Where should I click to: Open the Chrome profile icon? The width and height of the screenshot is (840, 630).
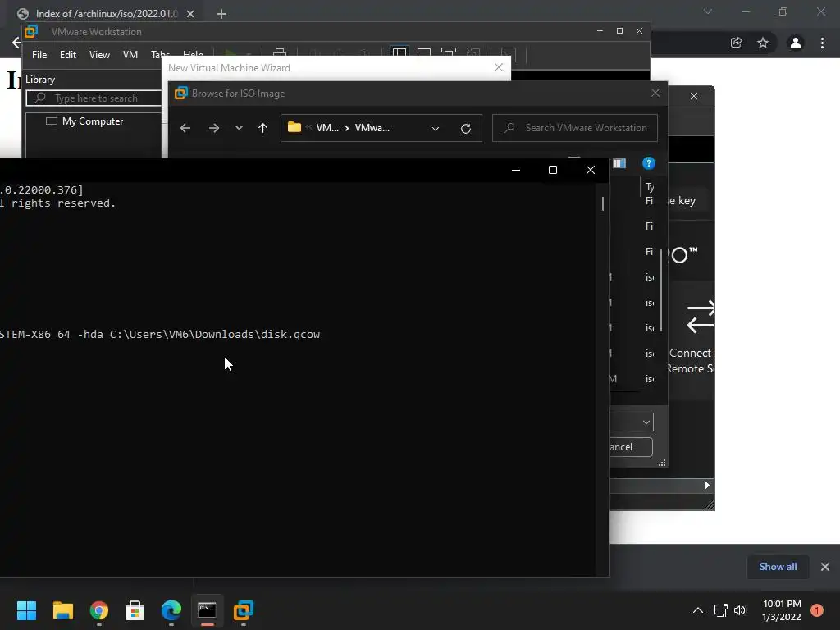(796, 43)
